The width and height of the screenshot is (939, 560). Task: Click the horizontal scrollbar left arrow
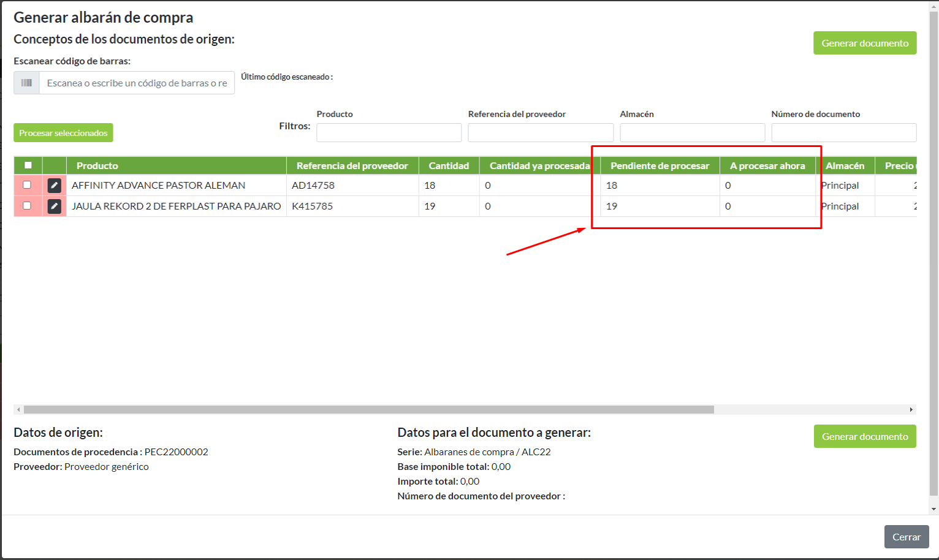[x=18, y=409]
